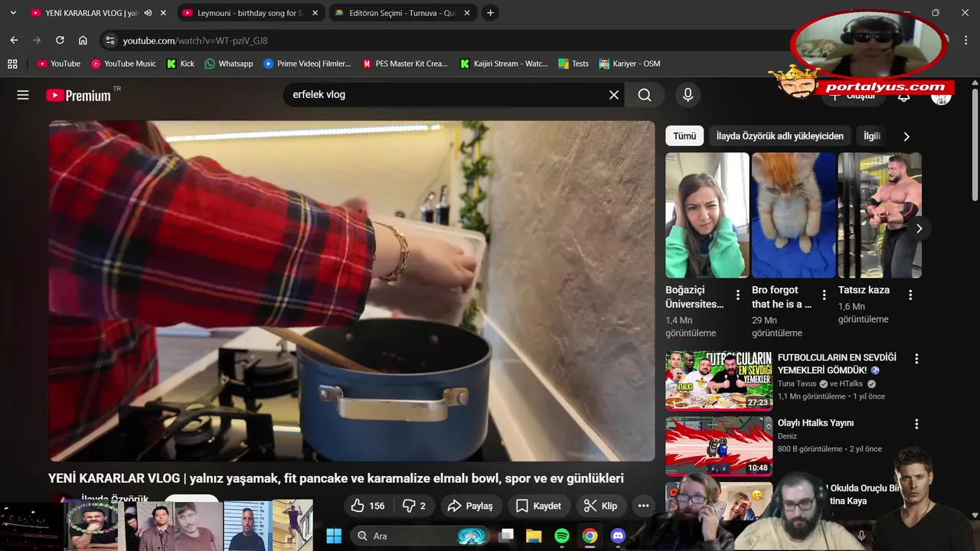Click the video player area

[351, 291]
